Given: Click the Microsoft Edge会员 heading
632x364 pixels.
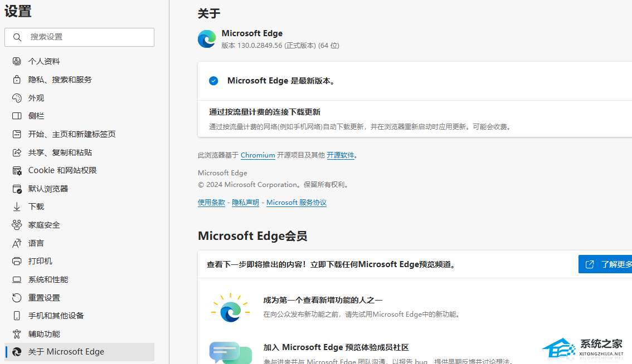Looking at the screenshot, I should pyautogui.click(x=252, y=236).
